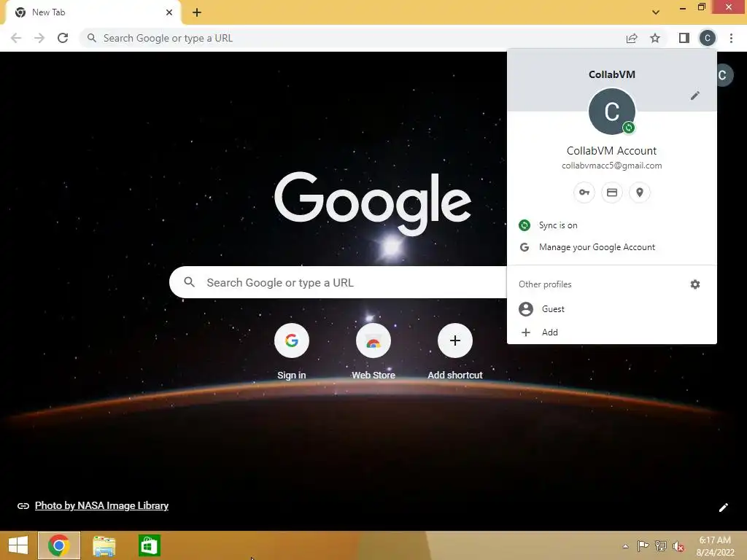Viewport: 747px width, 560px height.
Task: Share this page icon in address bar
Action: click(x=632, y=38)
